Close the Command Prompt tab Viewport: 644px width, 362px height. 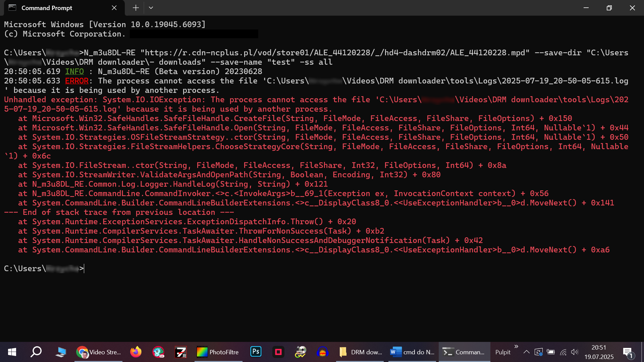point(114,8)
